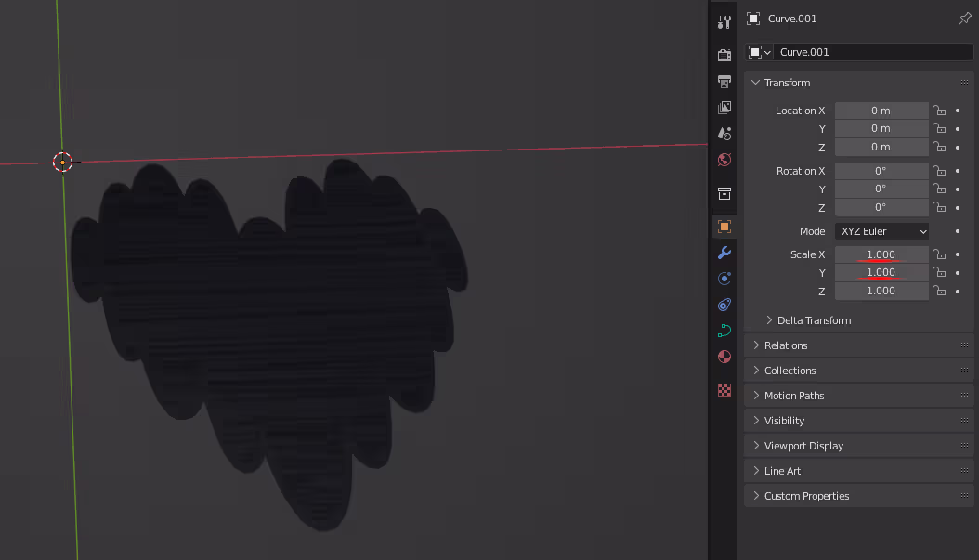
Task: Open the World properties tab
Action: pos(724,160)
